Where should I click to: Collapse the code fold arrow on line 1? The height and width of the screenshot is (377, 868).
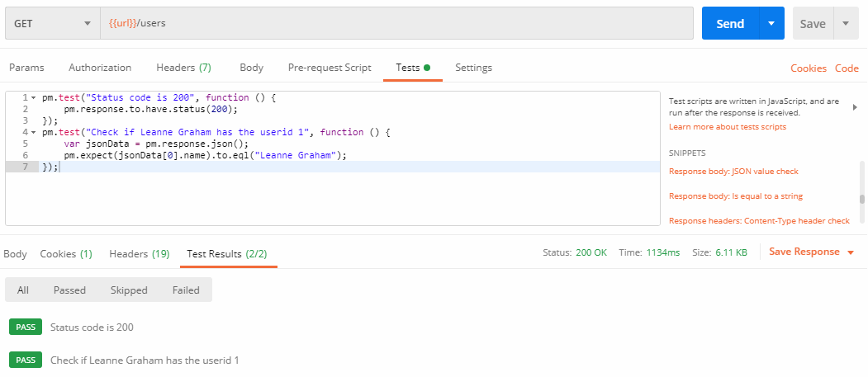(x=33, y=98)
